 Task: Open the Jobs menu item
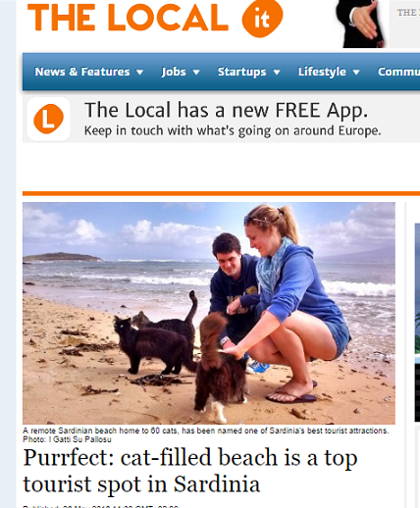pyautogui.click(x=174, y=72)
